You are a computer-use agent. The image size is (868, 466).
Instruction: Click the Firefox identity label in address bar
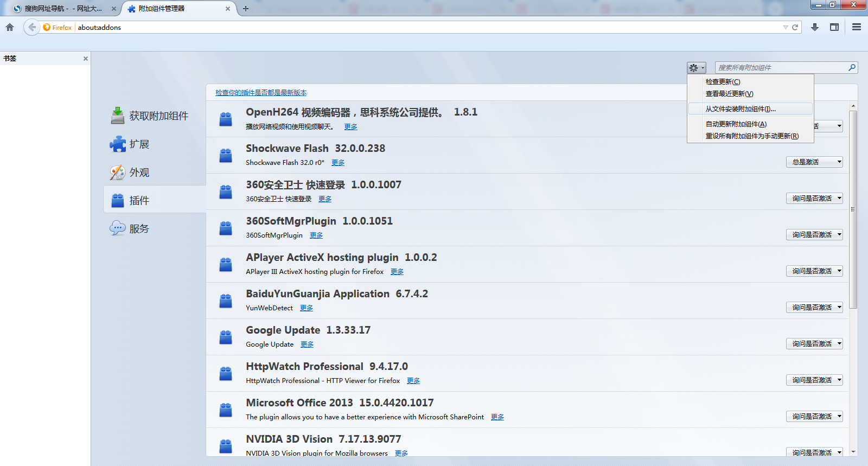(x=58, y=27)
